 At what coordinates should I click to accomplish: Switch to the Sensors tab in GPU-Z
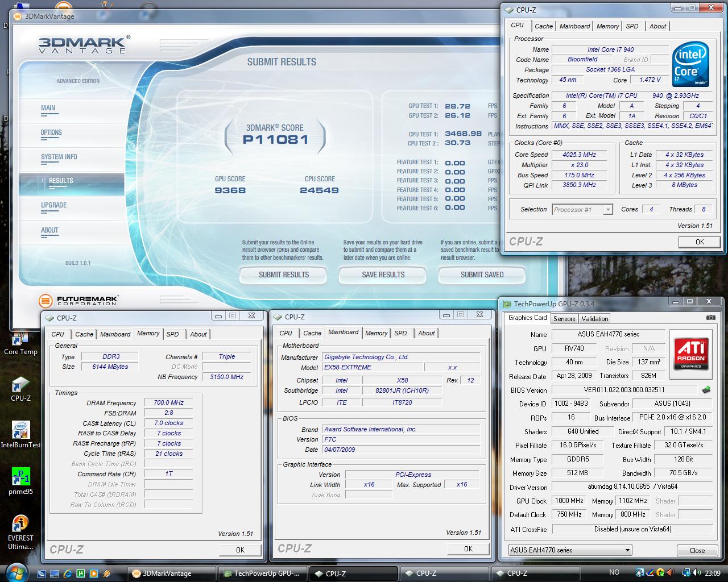564,319
